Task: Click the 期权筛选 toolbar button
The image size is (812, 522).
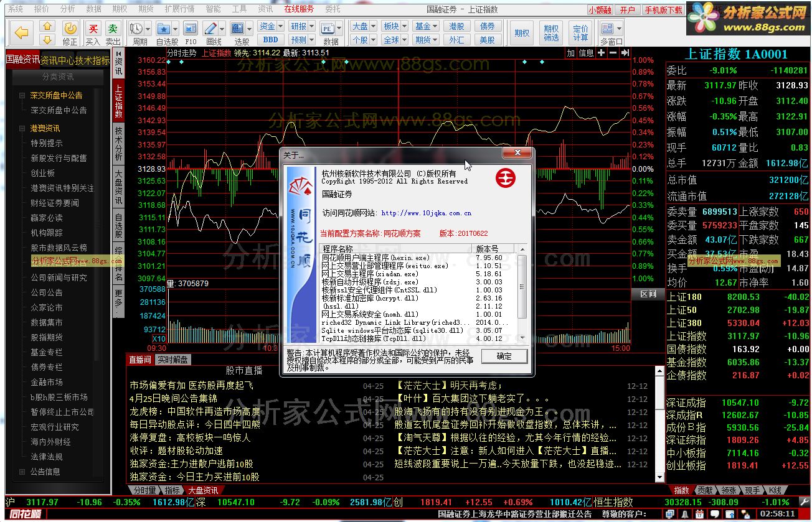Action: [551, 33]
